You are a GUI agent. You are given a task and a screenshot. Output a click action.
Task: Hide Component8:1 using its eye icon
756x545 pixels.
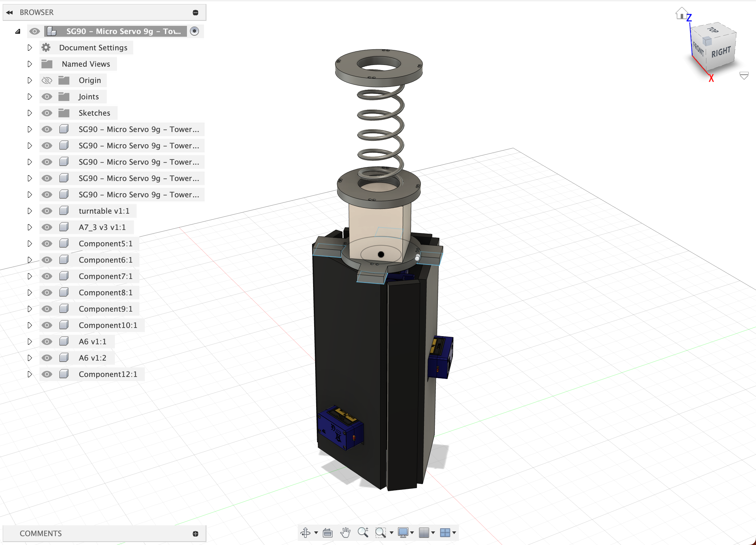pyautogui.click(x=47, y=293)
